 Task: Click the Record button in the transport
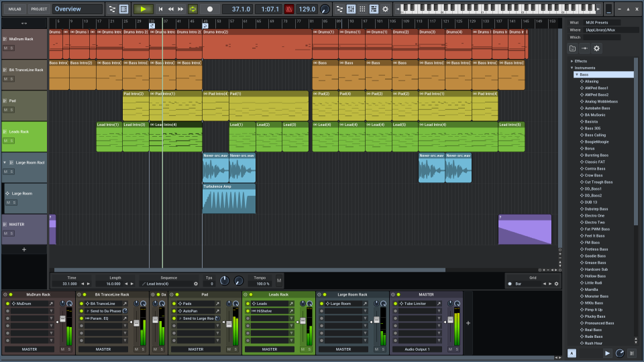[x=210, y=9]
